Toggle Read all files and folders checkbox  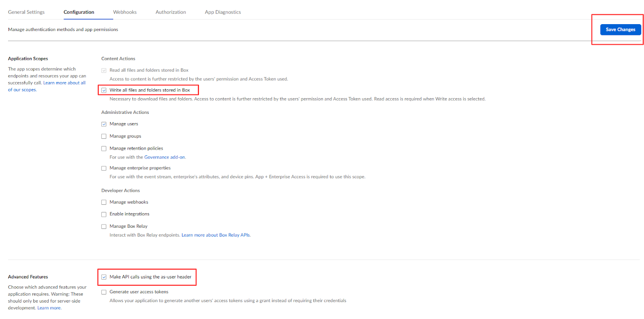pos(104,70)
